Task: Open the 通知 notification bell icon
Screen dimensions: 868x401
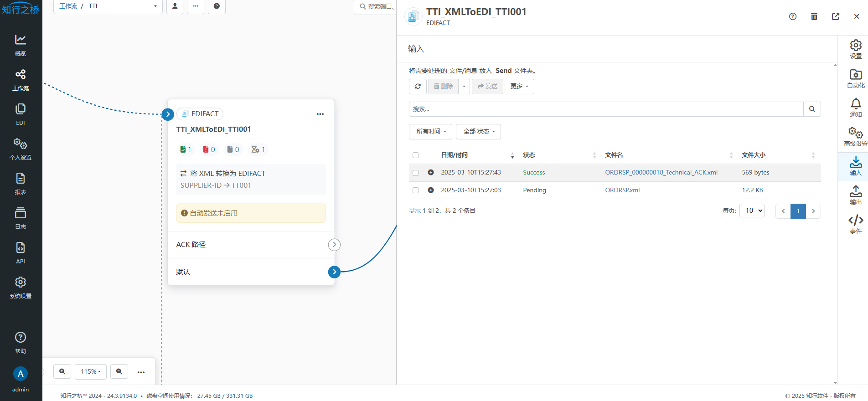Action: click(x=855, y=108)
